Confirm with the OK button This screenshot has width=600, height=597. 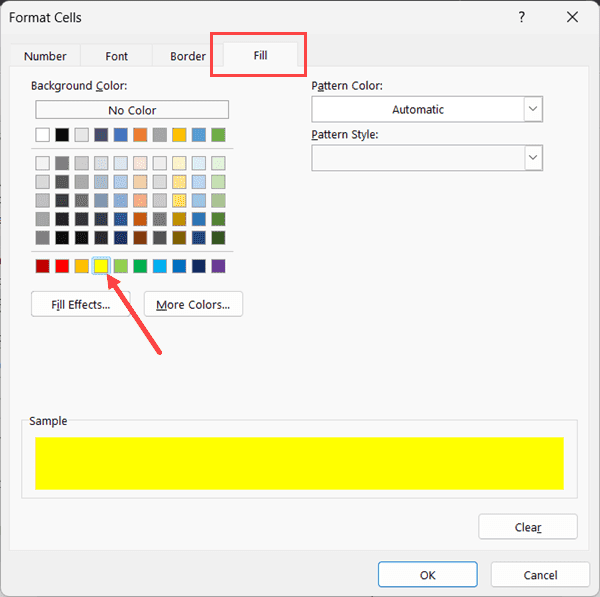pyautogui.click(x=427, y=575)
